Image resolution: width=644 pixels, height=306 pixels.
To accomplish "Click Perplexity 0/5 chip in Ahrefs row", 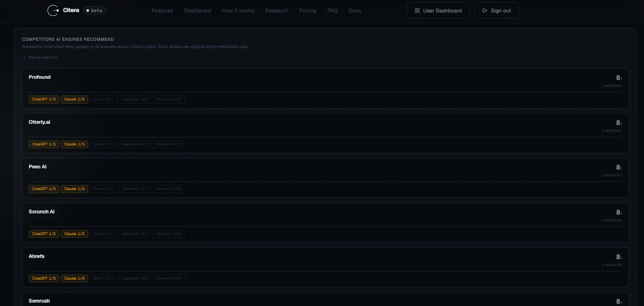I will click(169, 279).
